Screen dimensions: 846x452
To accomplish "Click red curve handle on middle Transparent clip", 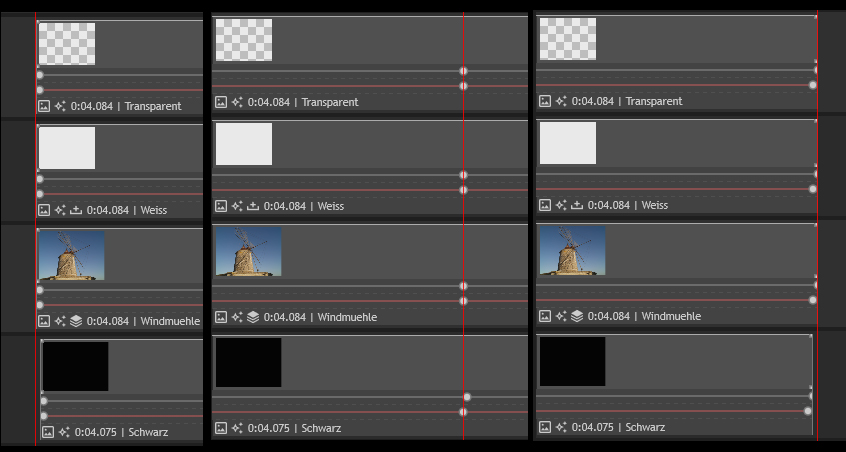I will point(463,86).
